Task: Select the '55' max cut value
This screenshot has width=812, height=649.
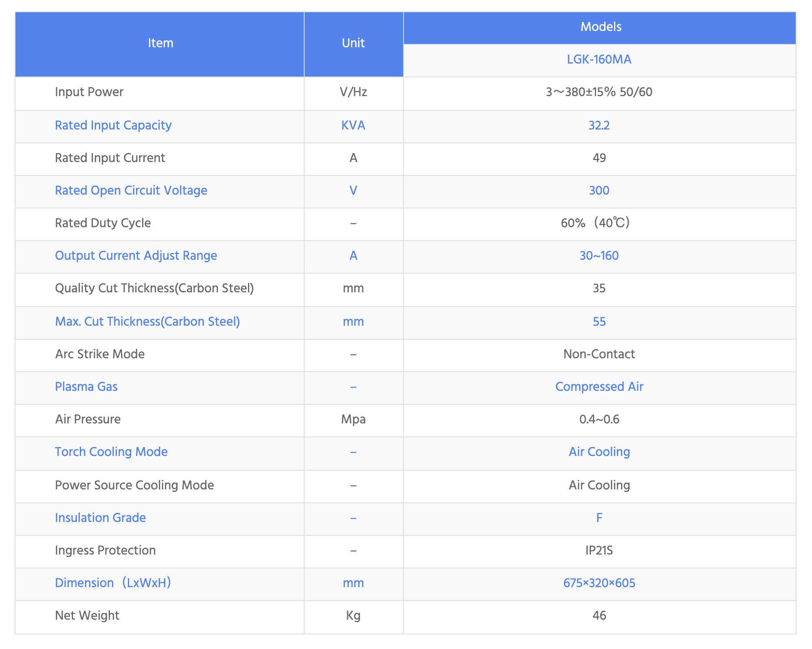Action: [599, 322]
